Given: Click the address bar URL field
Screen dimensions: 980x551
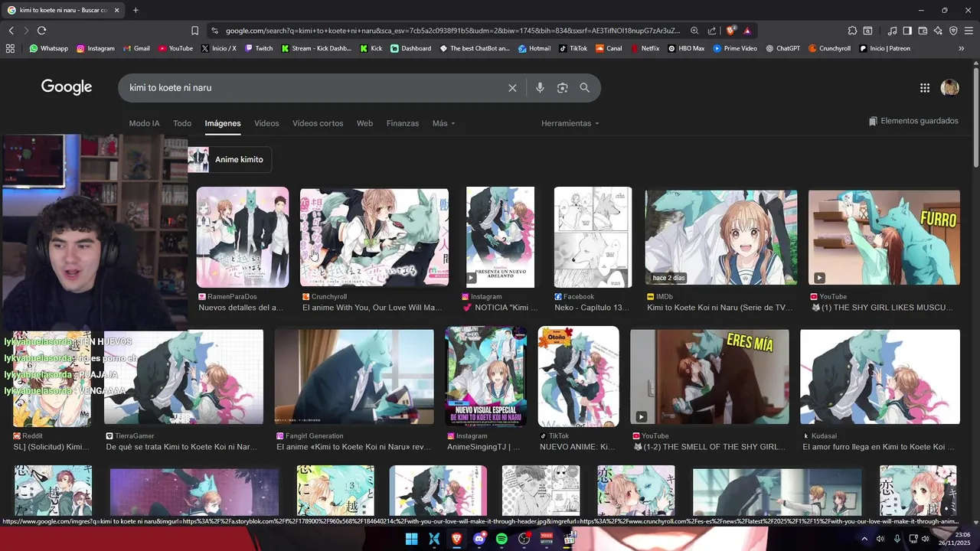Looking at the screenshot, I should pyautogui.click(x=452, y=31).
